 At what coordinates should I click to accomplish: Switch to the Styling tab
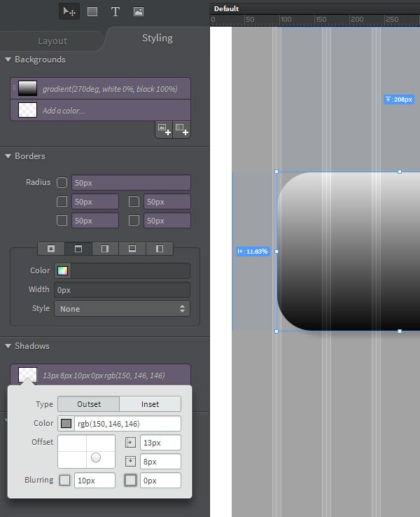click(157, 39)
